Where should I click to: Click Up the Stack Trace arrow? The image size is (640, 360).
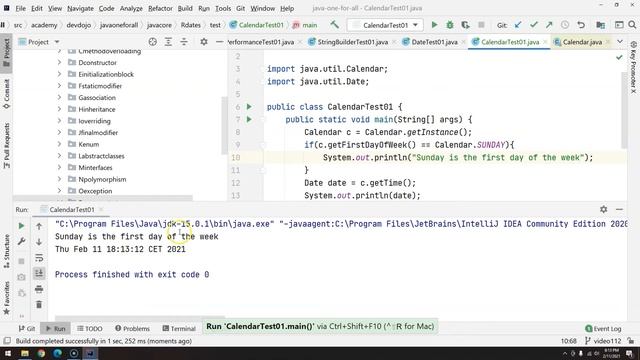(x=39, y=226)
